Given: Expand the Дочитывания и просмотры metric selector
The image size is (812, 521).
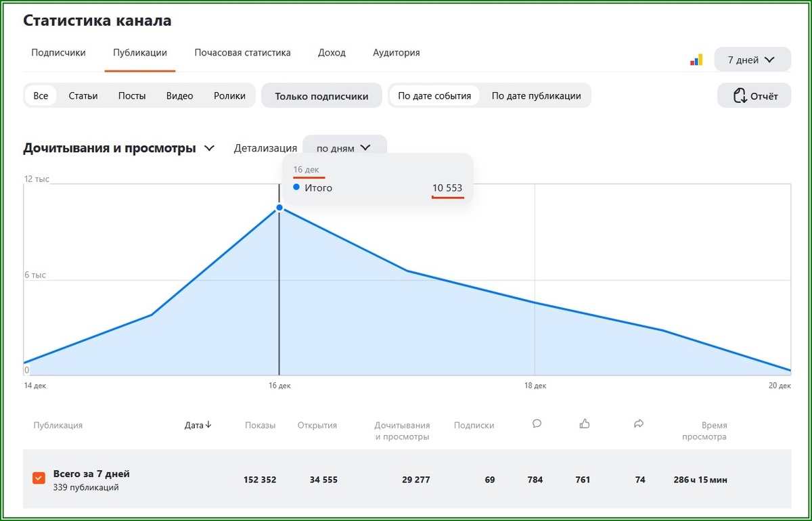Looking at the screenshot, I should 119,148.
